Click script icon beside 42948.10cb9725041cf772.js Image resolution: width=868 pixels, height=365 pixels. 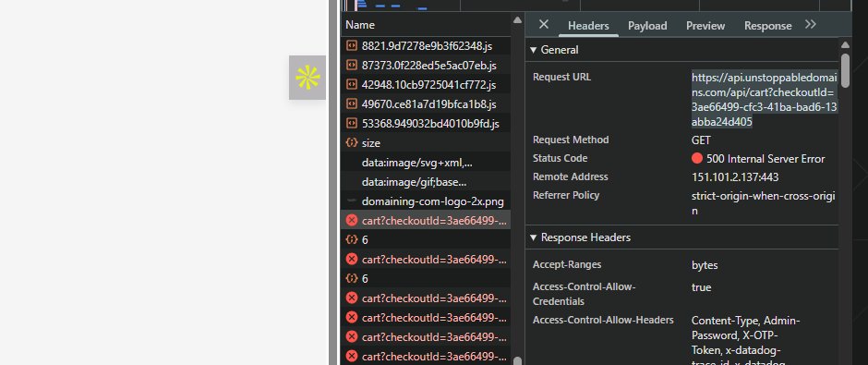pos(352,84)
